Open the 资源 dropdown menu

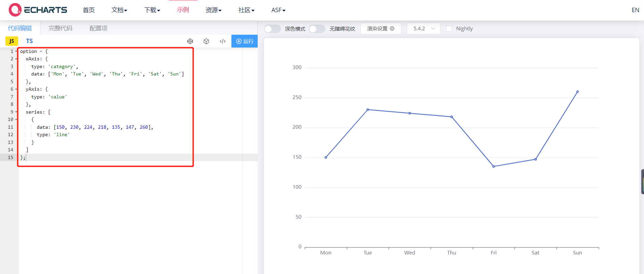click(214, 10)
